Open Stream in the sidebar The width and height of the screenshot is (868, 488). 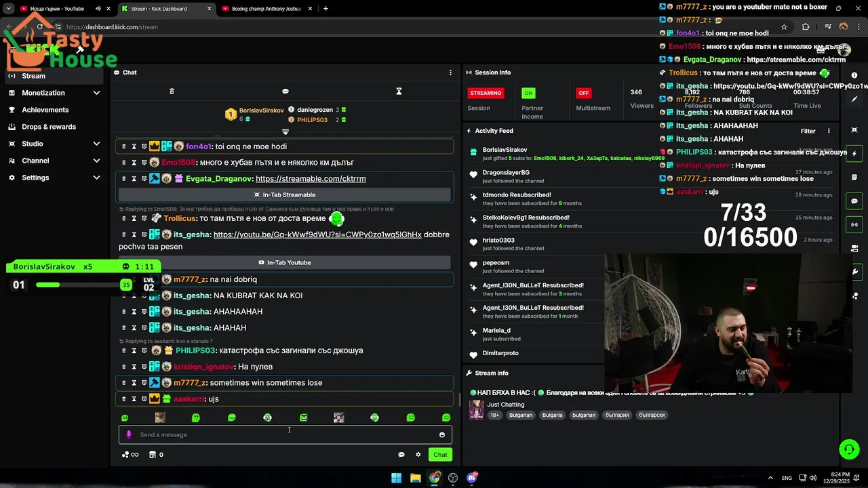[x=54, y=76]
